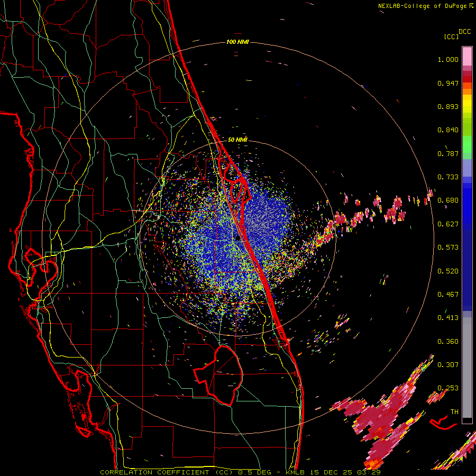
Task: Click the KMLB station identifier
Action: [296, 472]
